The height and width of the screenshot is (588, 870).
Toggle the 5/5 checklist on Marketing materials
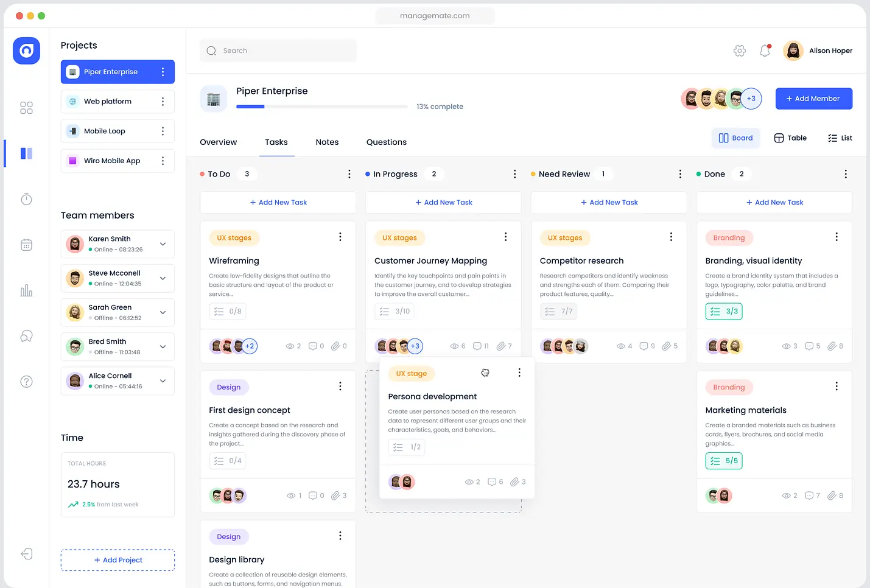[724, 461]
